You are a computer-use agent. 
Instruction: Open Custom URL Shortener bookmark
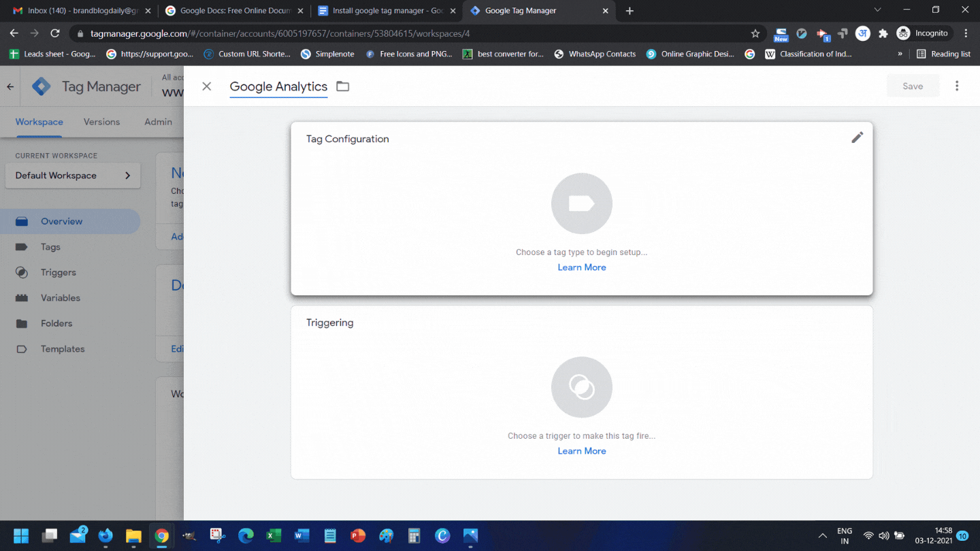tap(247, 54)
